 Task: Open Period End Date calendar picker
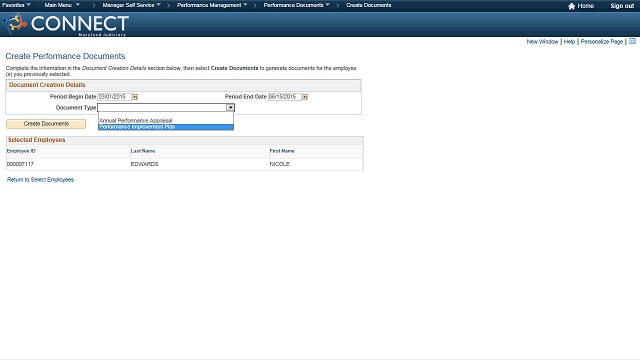(304, 97)
